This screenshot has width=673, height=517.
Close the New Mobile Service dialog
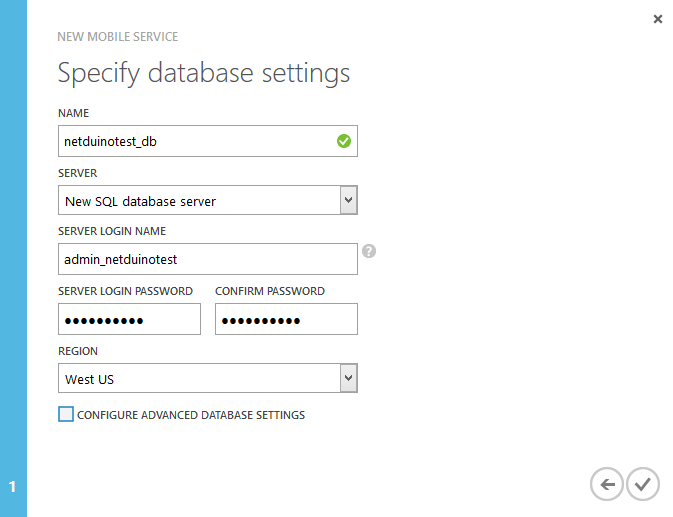[657, 19]
